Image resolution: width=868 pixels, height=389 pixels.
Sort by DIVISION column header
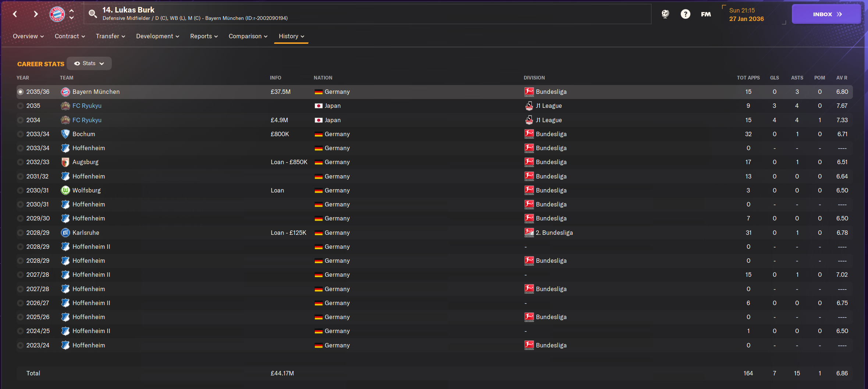(534, 78)
